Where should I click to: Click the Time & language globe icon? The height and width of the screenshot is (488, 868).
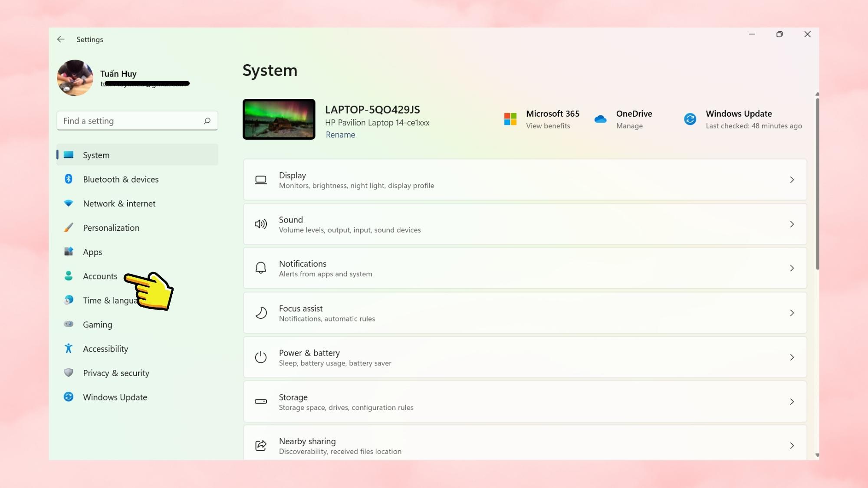click(x=69, y=300)
